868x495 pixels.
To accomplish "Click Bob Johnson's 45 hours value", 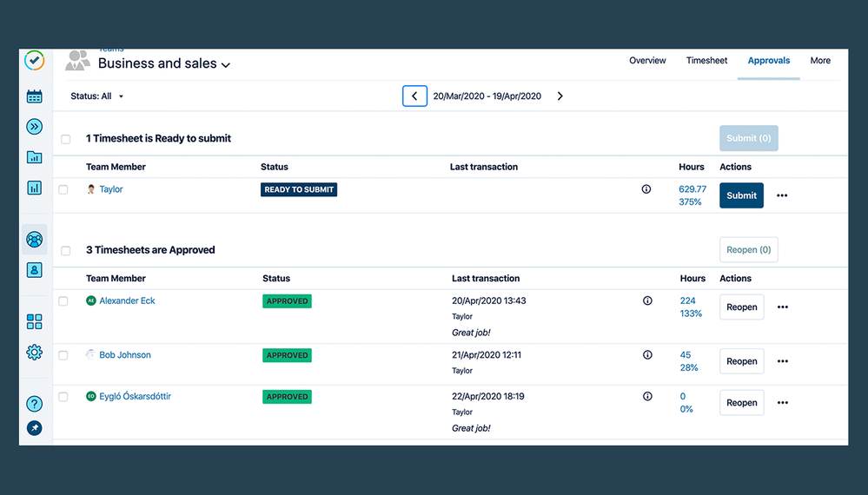I will [x=686, y=355].
